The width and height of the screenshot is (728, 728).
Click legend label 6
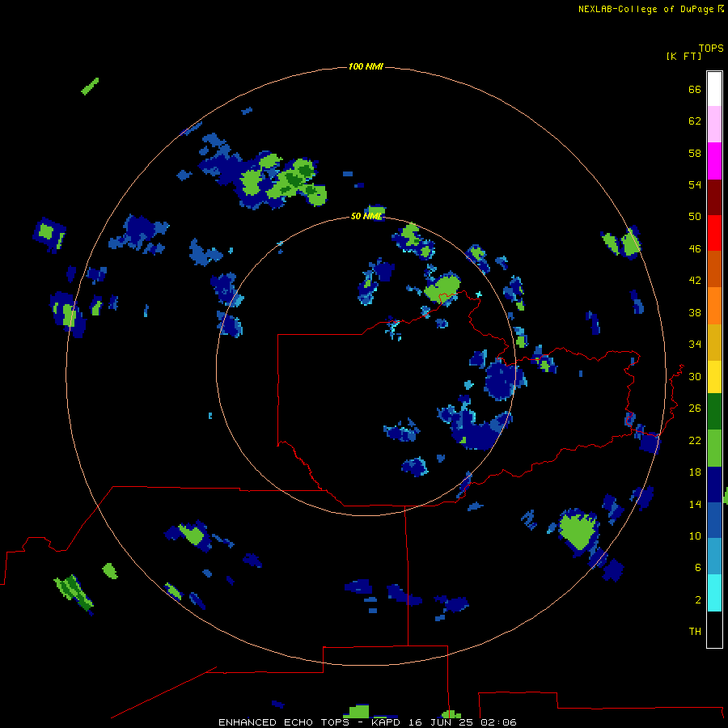698,568
